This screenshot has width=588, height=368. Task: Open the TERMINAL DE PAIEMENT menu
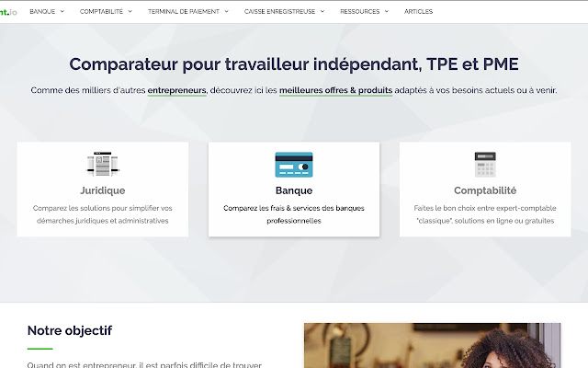pos(184,12)
